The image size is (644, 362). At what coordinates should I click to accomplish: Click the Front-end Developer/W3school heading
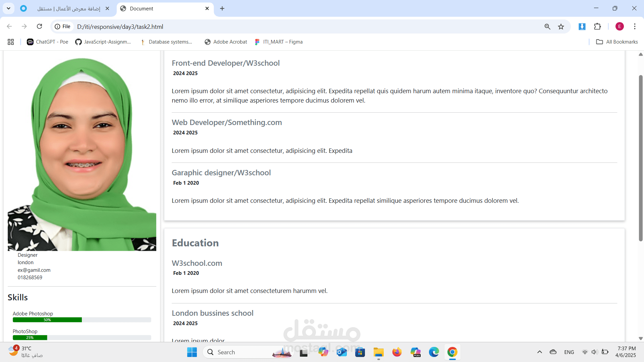(226, 63)
